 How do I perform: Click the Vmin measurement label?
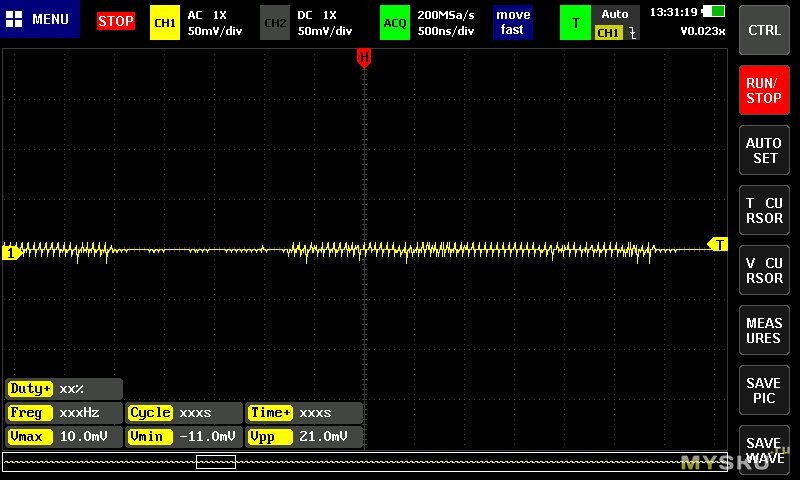[x=150, y=437]
